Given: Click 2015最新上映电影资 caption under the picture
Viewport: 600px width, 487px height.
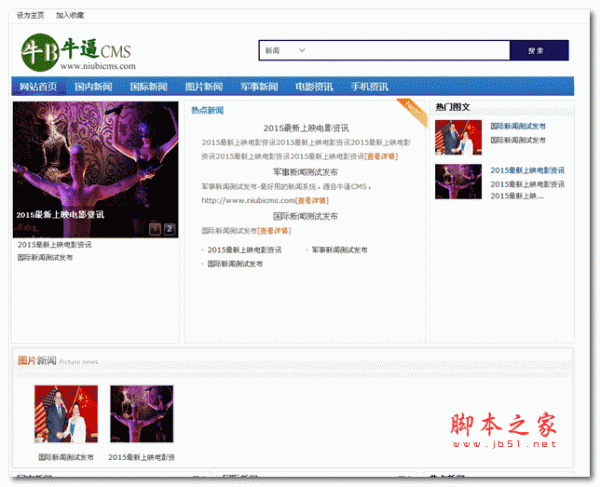Looking at the screenshot, I should [141, 457].
